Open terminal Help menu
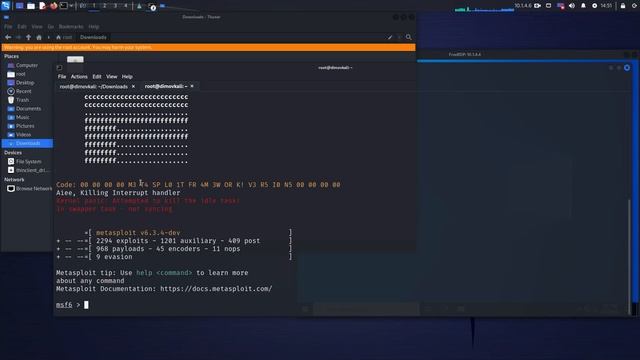This screenshot has height=360, width=640. 127,77
